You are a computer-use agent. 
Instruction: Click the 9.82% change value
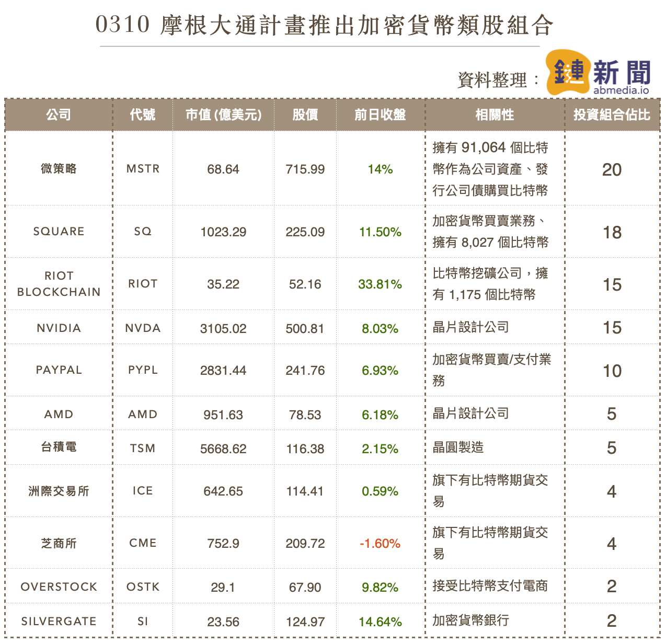(x=380, y=588)
